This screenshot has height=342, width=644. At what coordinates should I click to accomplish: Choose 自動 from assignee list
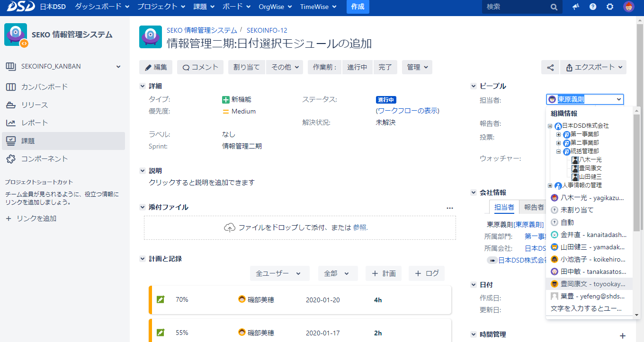coord(590,222)
